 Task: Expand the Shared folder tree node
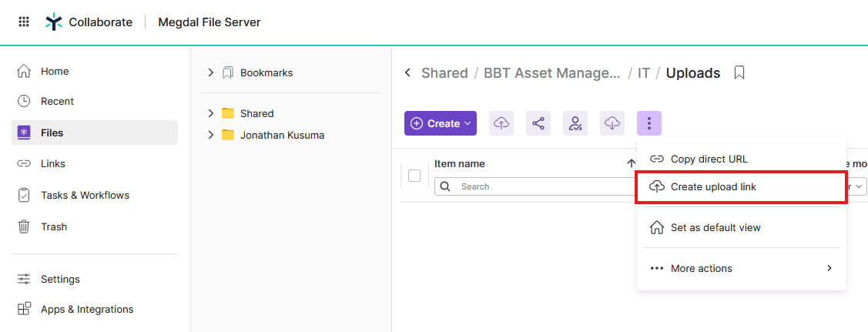pyautogui.click(x=210, y=113)
